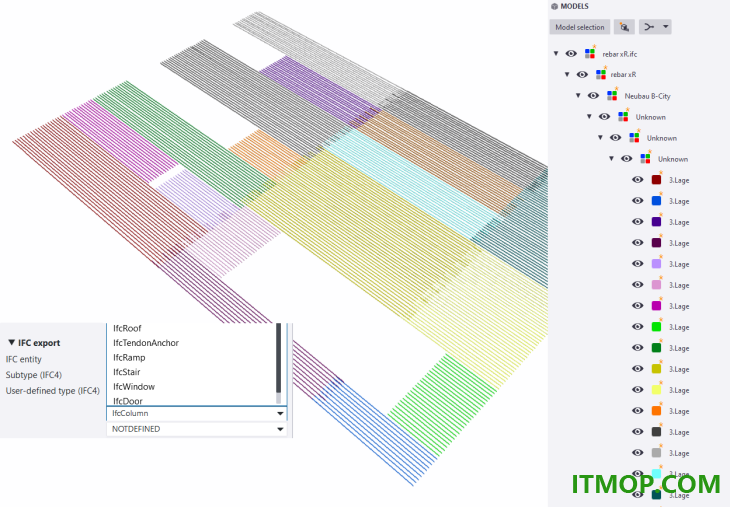This screenshot has height=507, width=730.
Task: Click the merge models branch icon
Action: coord(649,27)
